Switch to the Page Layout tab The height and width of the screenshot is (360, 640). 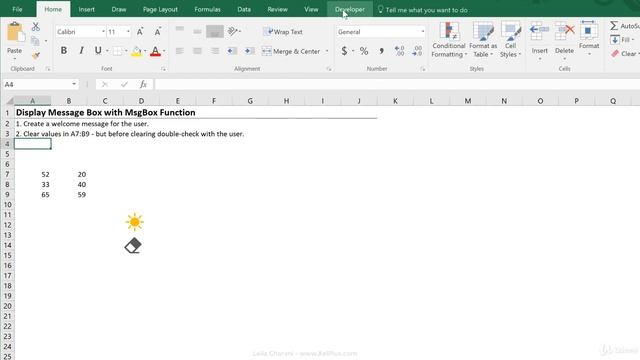pos(160,9)
